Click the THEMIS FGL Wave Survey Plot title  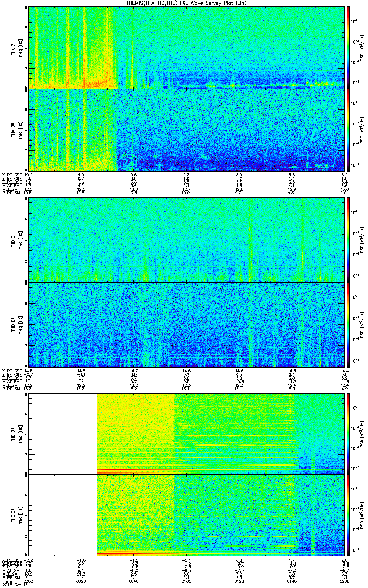point(186,3)
